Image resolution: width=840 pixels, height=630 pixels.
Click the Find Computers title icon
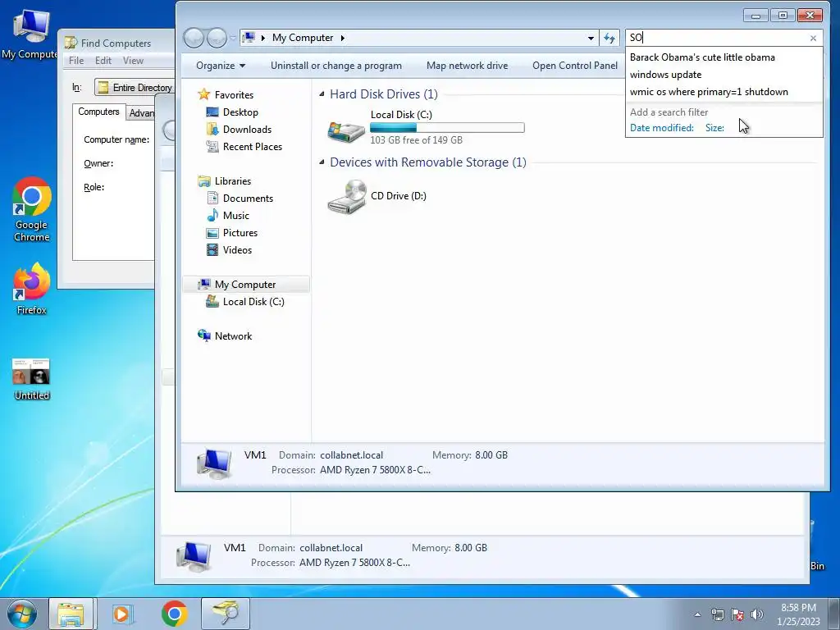tap(71, 43)
